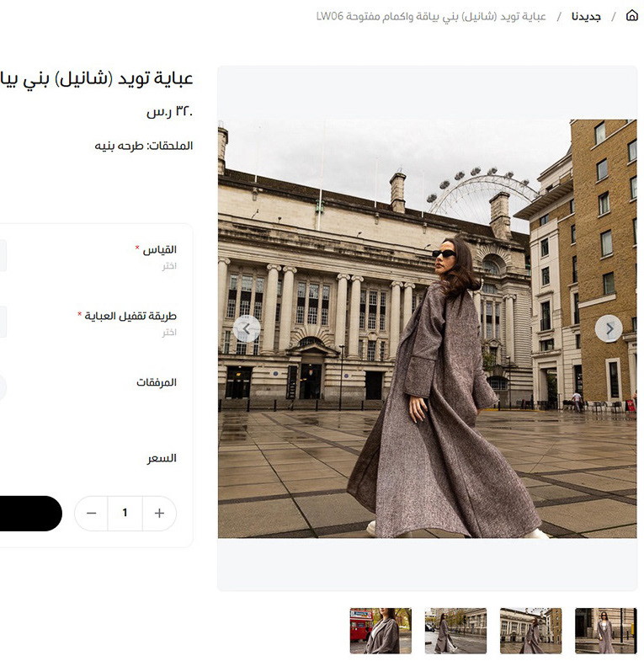This screenshot has width=644, height=661.
Task: Increase quantity with the plus button
Action: [x=159, y=513]
